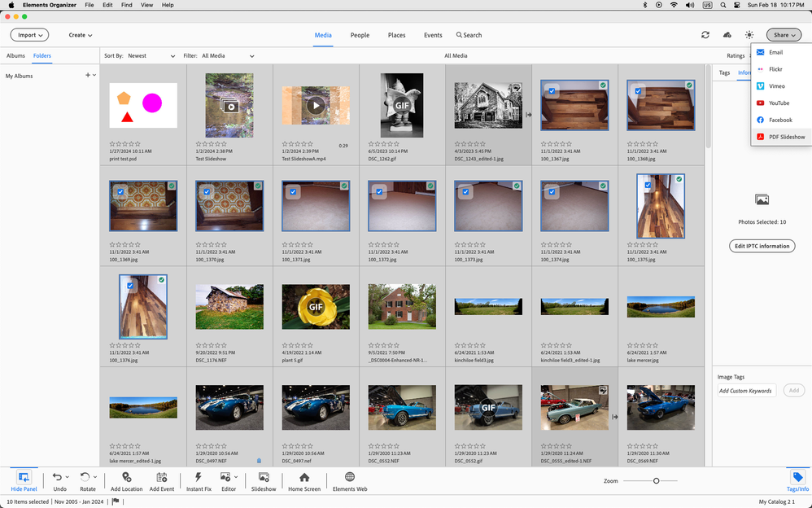Screen dimensions: 812x508
Task: Uncheck the 100_1368.jpg selection checkbox
Action: click(638, 91)
